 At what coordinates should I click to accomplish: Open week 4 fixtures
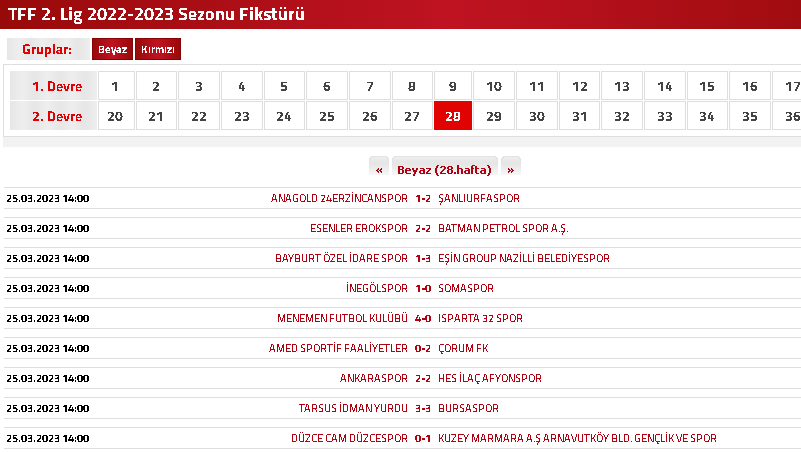click(242, 86)
